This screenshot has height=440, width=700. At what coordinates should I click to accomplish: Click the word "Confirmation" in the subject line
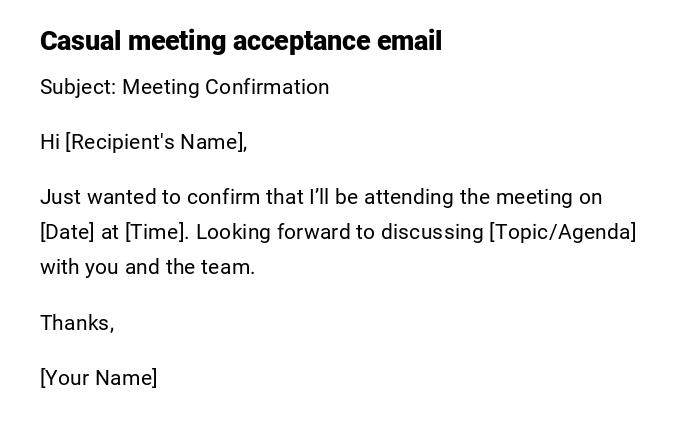[267, 87]
